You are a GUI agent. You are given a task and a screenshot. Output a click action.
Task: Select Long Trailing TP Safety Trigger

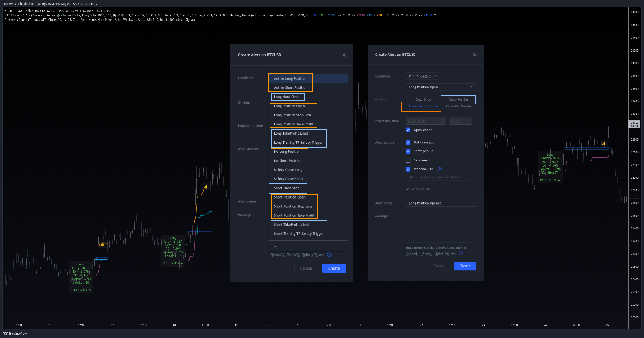308,142
